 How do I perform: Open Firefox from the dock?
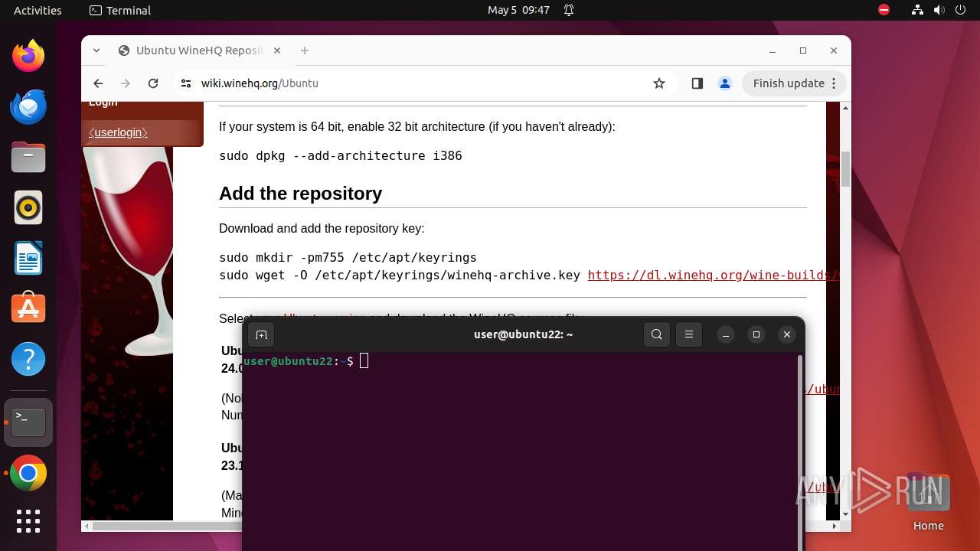[28, 56]
